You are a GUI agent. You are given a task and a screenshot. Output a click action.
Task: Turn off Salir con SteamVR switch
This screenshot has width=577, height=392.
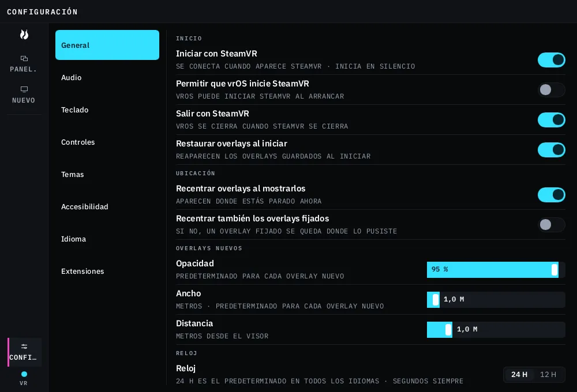click(x=551, y=120)
